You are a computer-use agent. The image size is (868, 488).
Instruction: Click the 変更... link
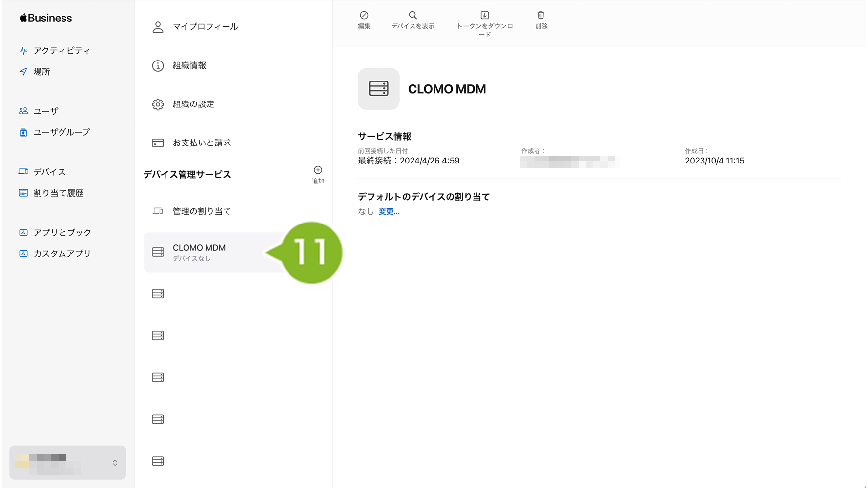tap(389, 212)
